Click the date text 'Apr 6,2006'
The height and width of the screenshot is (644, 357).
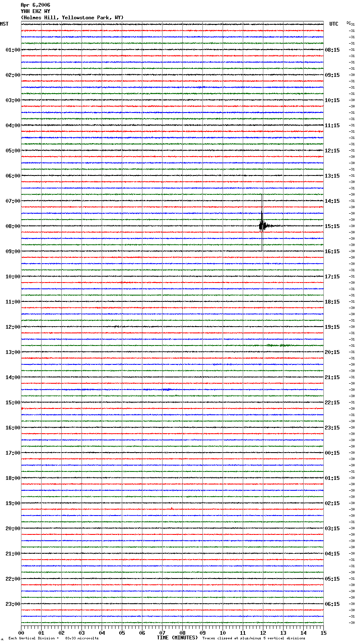click(x=35, y=5)
